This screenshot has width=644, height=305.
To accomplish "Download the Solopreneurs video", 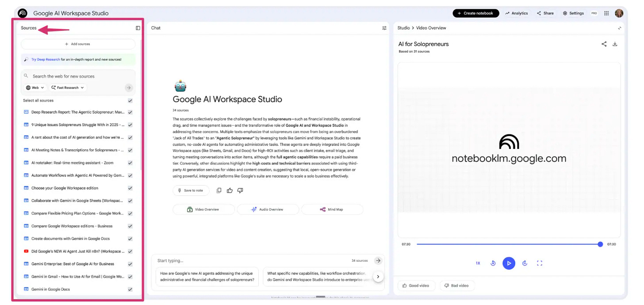I will pyautogui.click(x=615, y=44).
